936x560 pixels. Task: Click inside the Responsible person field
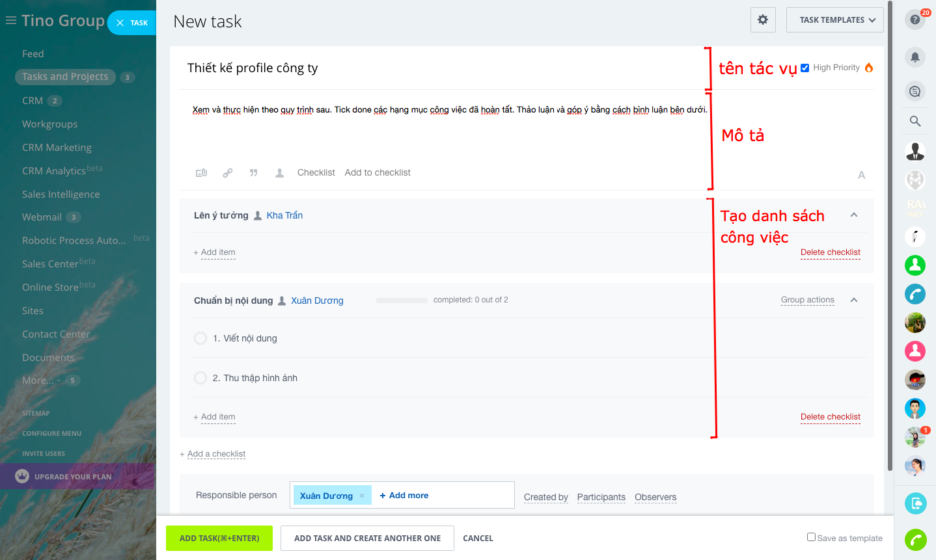402,495
